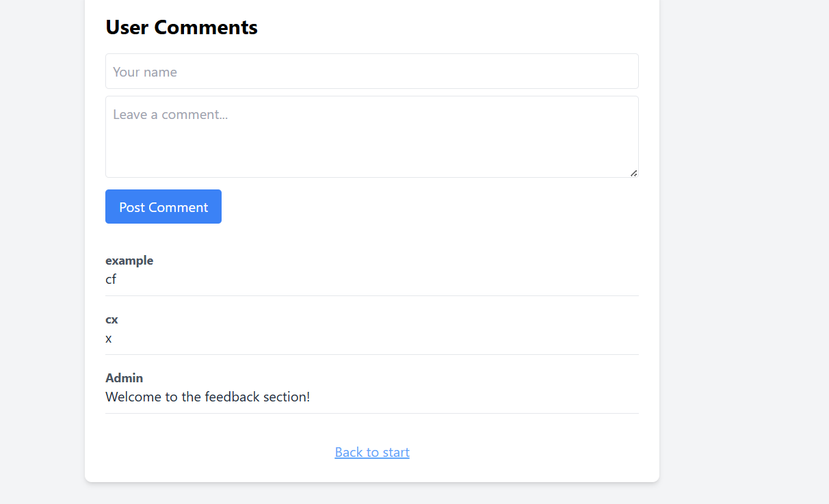Click the gray area below the comments card
The width and height of the screenshot is (829, 504).
click(371, 494)
